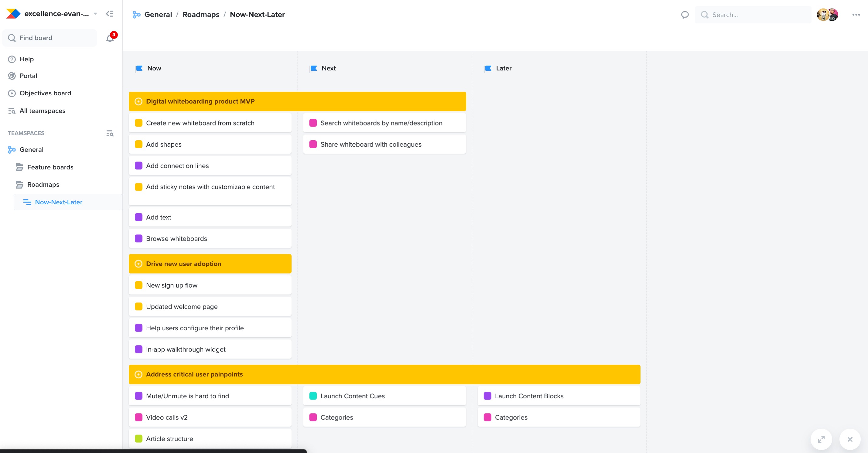Open the comments speech bubble icon

coord(684,15)
